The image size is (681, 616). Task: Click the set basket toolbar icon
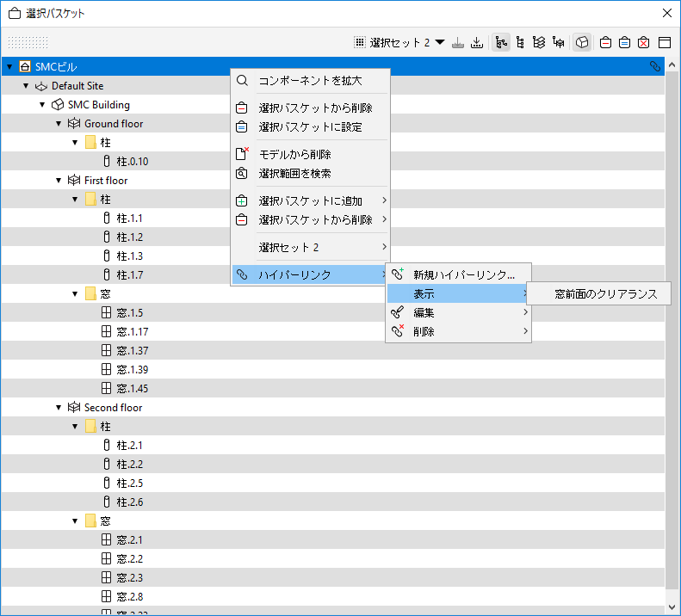click(x=624, y=42)
